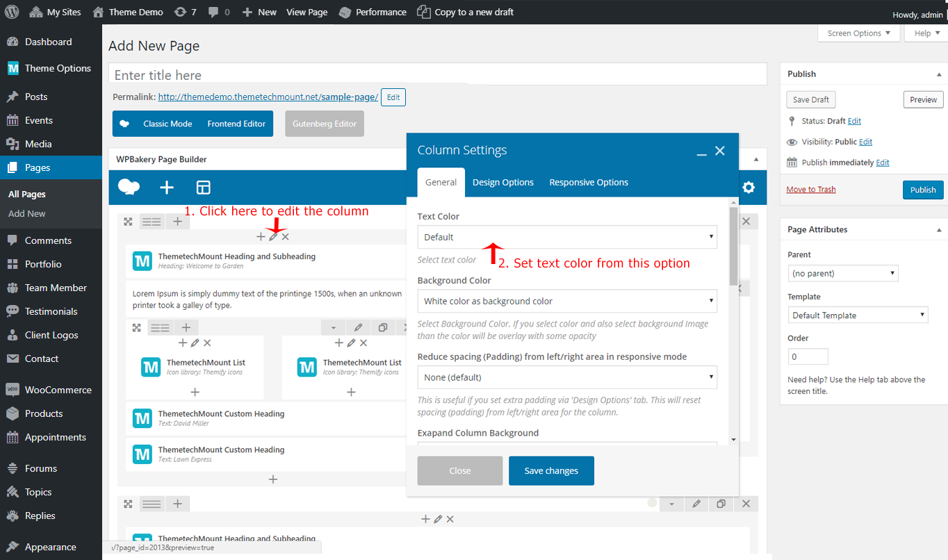This screenshot has height=560, width=948.
Task: Click the WPBakery Add Element plus icon
Action: [x=167, y=188]
